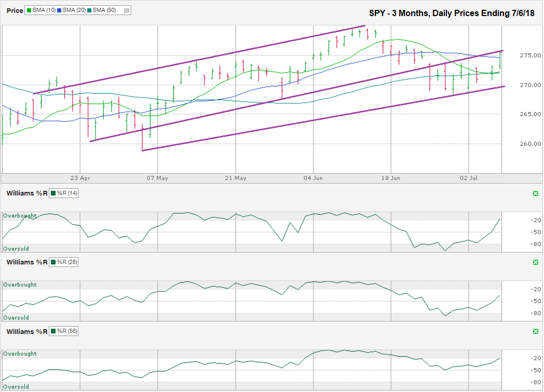Click the -20 level in %R (56) panel
Viewport: 544px width, 392px height.
[x=536, y=358]
